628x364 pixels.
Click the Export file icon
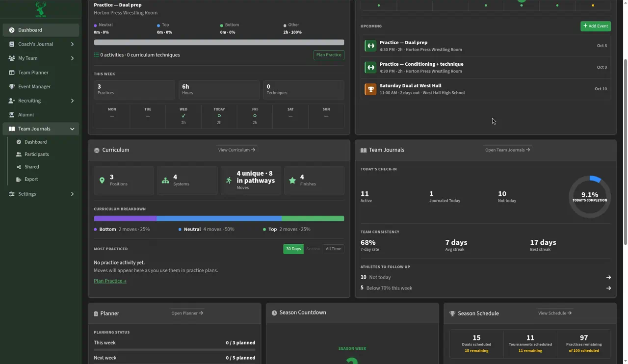(19, 180)
